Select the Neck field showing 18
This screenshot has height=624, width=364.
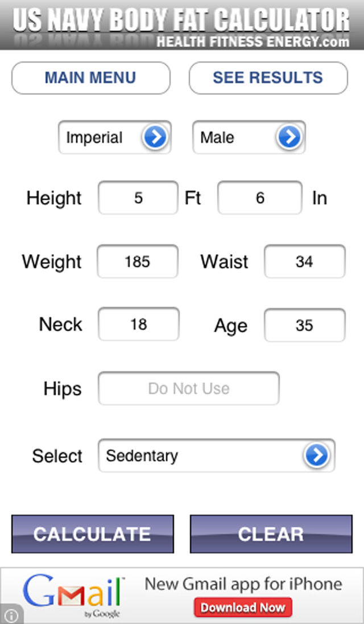(138, 324)
